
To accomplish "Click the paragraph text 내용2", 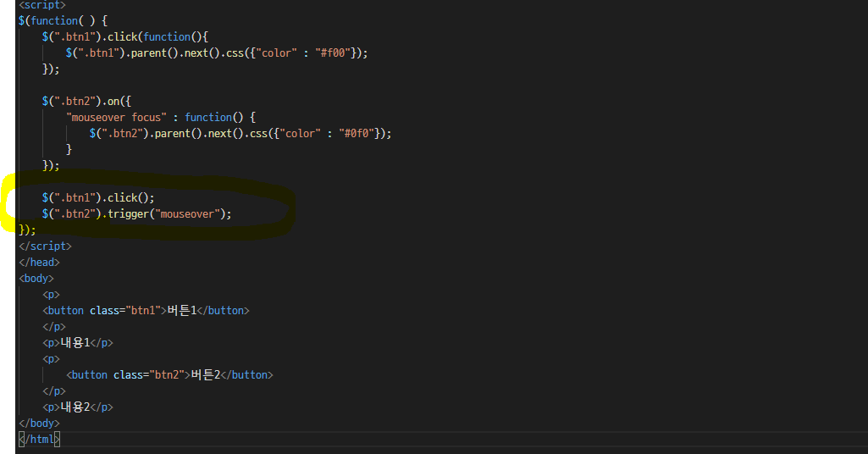I will pos(75,407).
